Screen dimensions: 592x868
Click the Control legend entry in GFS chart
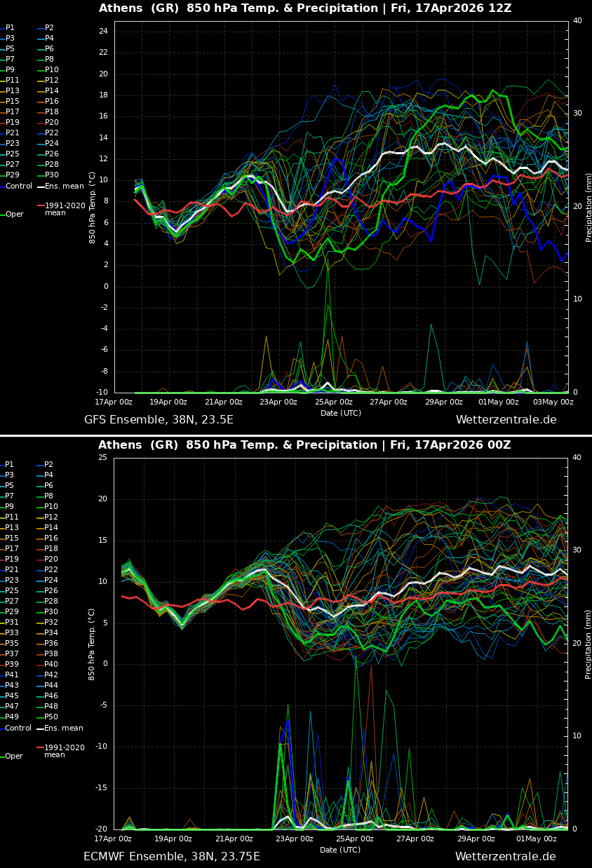click(x=19, y=187)
